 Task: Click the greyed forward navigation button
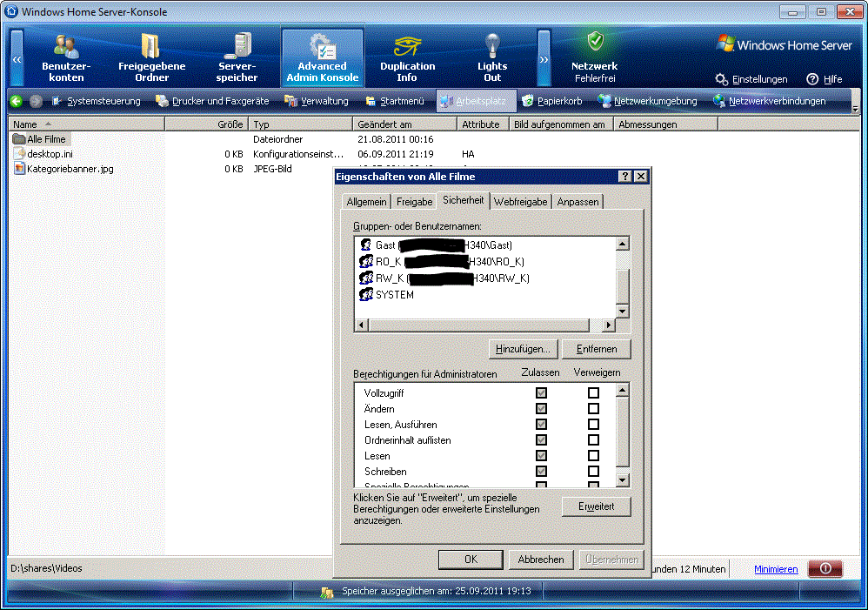pos(36,101)
